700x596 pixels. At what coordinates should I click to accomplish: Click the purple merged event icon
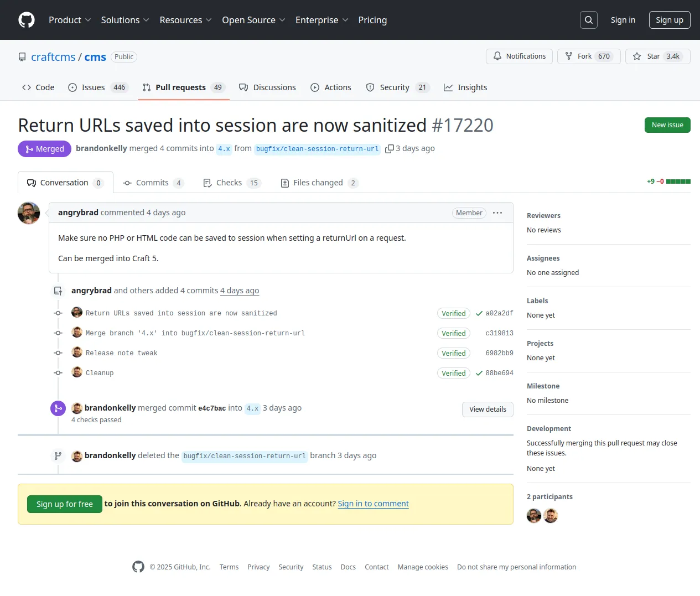click(x=58, y=408)
